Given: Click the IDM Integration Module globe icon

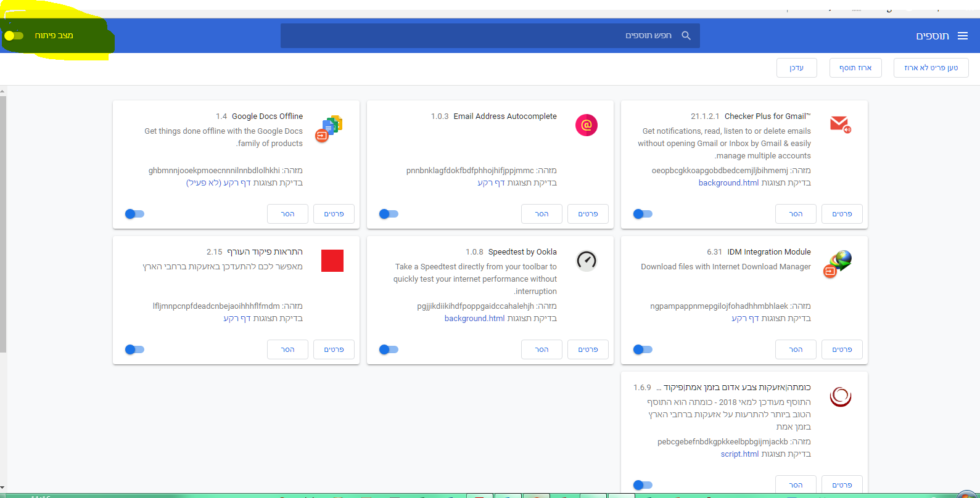Looking at the screenshot, I should [x=838, y=264].
